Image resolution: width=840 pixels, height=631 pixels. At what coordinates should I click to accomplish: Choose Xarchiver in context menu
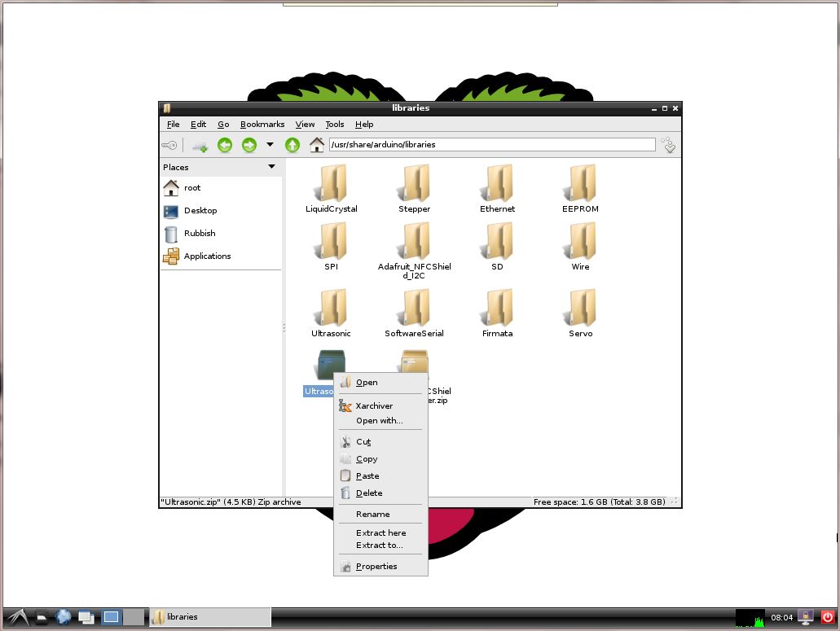(380, 405)
